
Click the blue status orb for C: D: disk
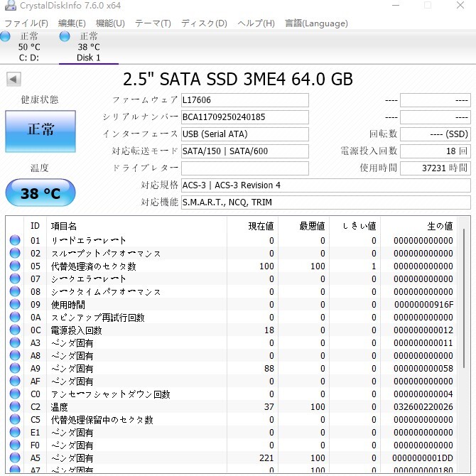click(5, 36)
